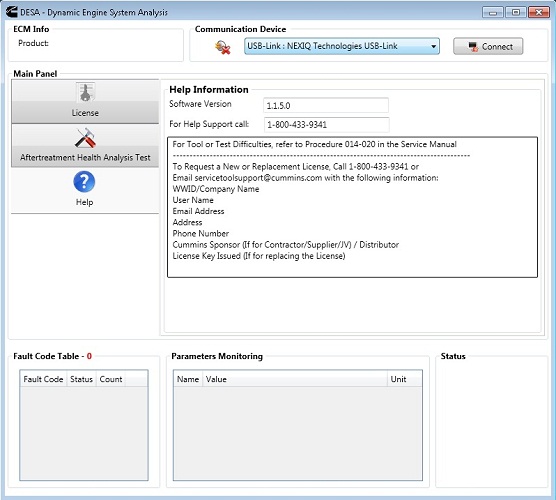This screenshot has width=556, height=500.
Task: Click the Software Version field
Action: (x=326, y=105)
